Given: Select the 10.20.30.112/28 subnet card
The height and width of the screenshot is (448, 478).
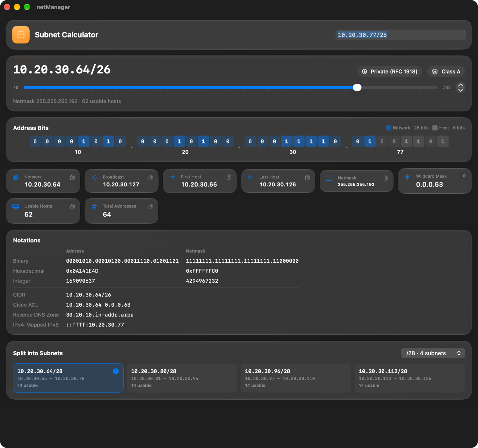Looking at the screenshot, I should point(409,378).
